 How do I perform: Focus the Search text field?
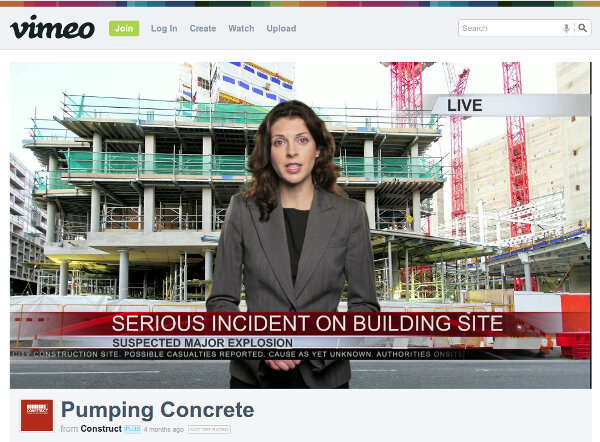508,28
